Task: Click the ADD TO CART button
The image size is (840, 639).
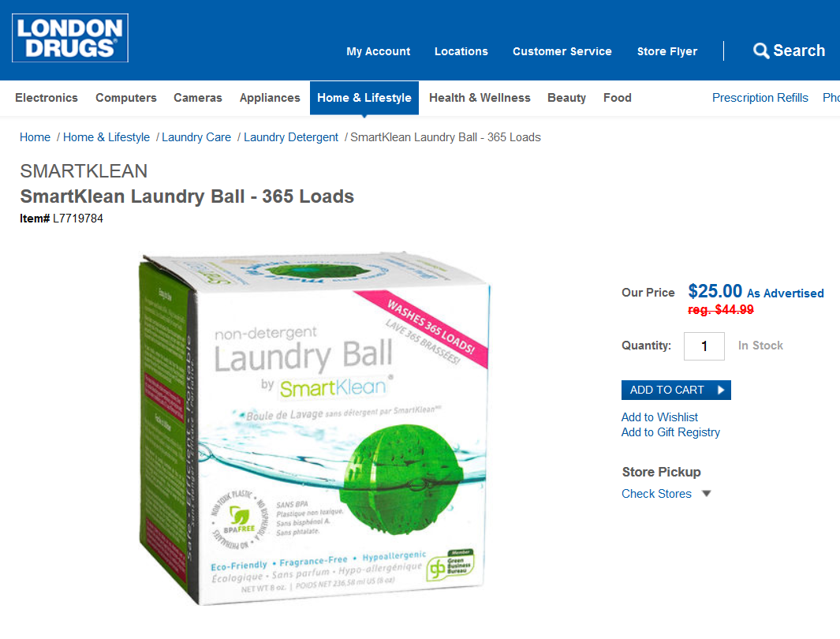Action: click(x=676, y=390)
